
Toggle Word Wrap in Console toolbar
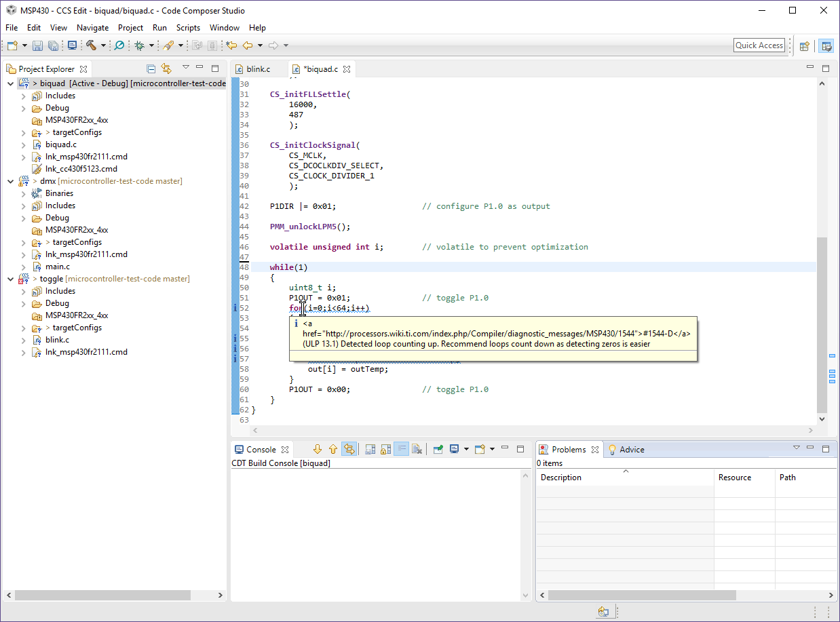401,449
